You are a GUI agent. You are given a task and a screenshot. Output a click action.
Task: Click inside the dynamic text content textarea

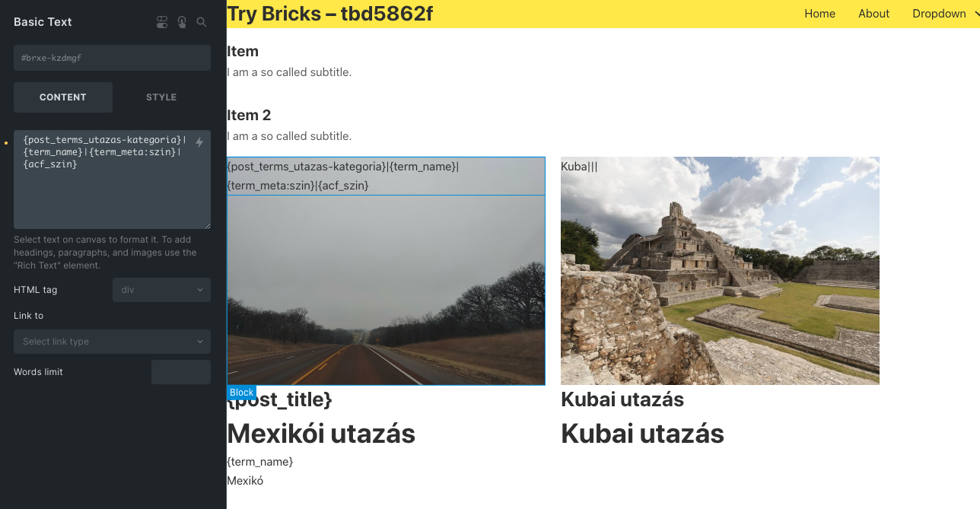click(112, 179)
